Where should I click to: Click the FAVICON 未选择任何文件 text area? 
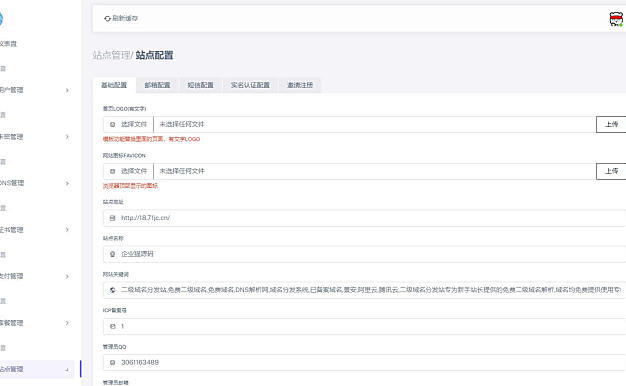click(374, 171)
